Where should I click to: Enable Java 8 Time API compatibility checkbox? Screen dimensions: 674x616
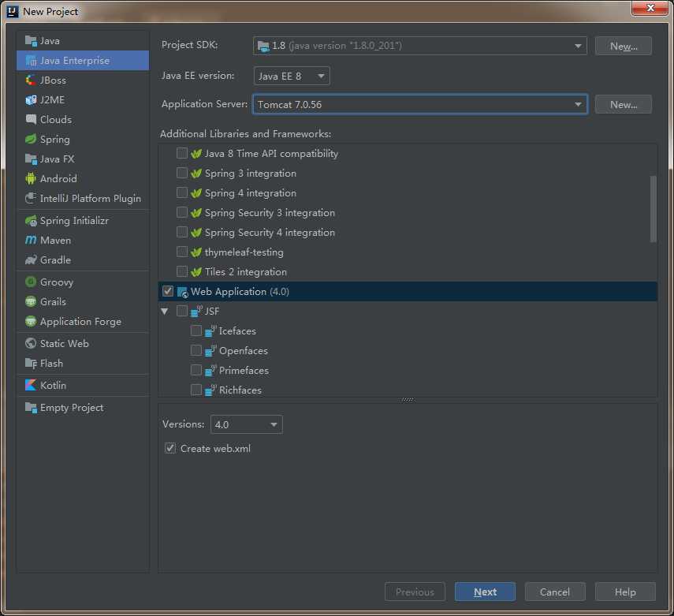[182, 153]
